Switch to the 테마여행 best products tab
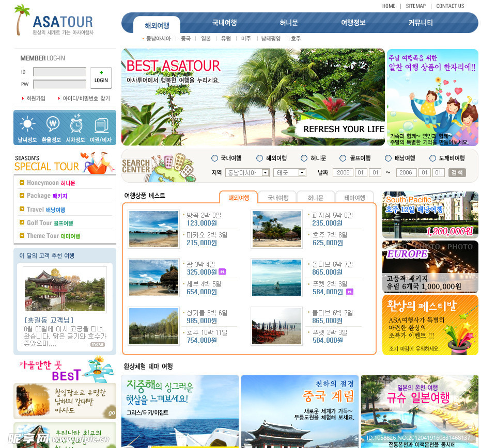 (354, 198)
